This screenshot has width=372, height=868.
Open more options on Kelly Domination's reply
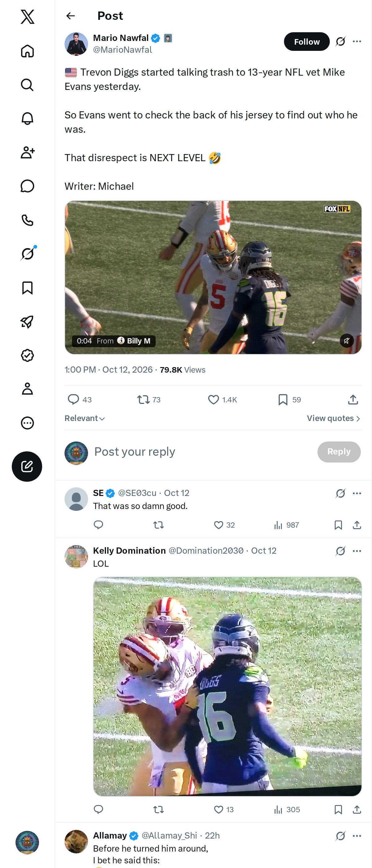tap(357, 551)
